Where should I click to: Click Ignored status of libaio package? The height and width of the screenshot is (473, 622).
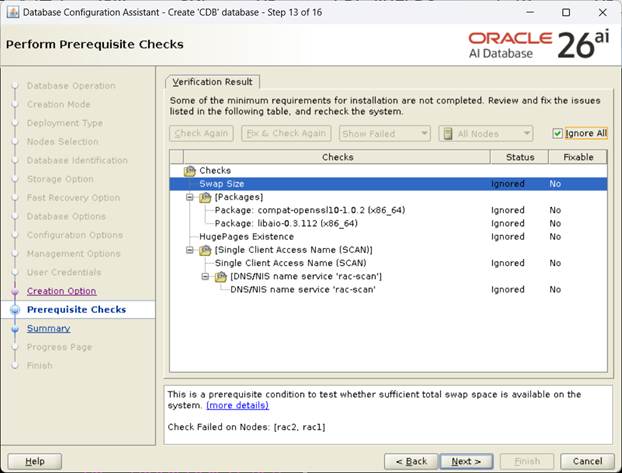point(508,223)
